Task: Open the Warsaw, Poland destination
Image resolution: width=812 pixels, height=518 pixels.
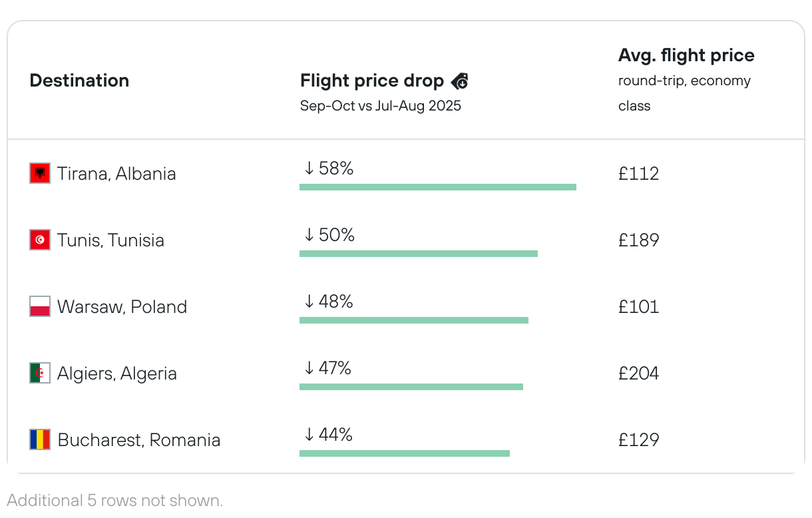Action: point(122,307)
